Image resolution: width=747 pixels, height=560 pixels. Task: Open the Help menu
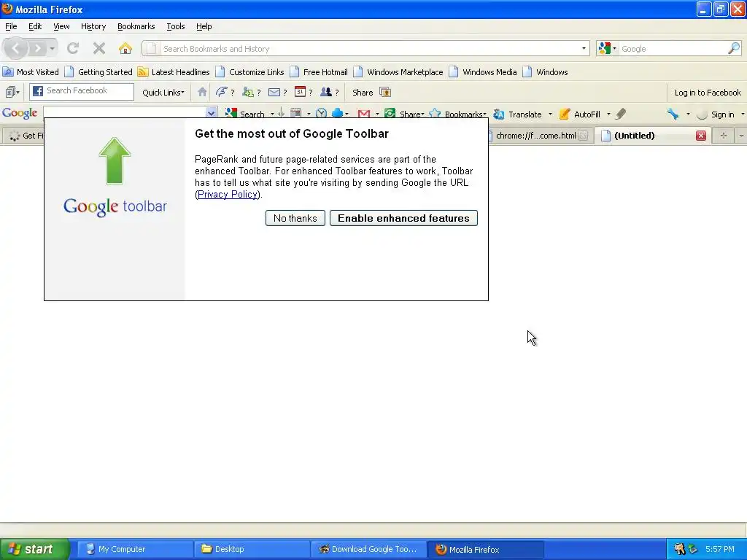[x=204, y=26]
